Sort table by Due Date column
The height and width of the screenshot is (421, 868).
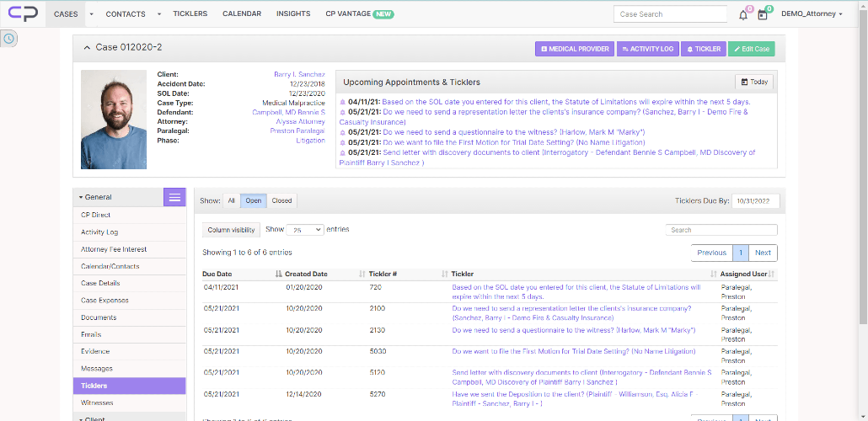tap(243, 274)
